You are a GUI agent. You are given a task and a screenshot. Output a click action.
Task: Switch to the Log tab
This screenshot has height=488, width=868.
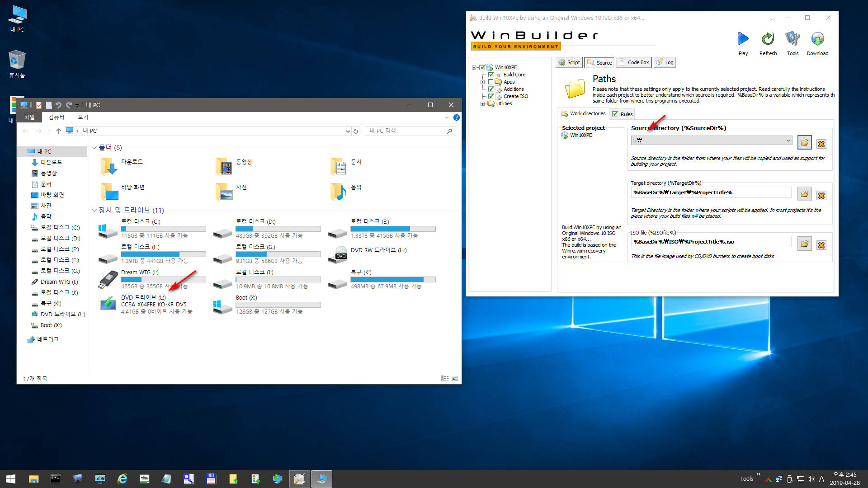tap(665, 62)
